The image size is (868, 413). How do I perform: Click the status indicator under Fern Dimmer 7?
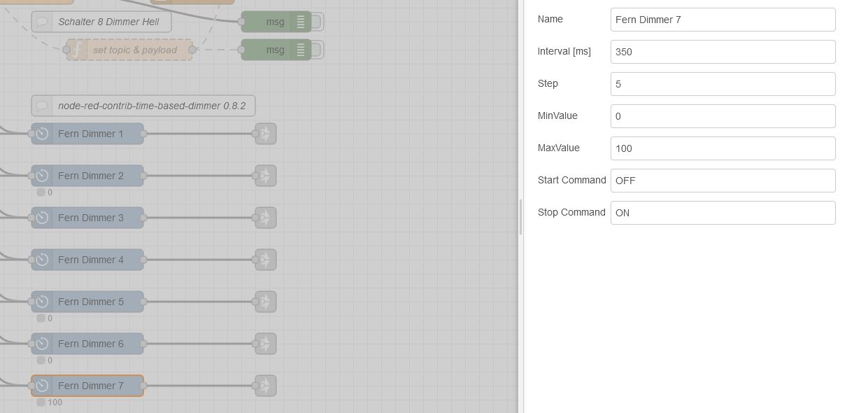click(41, 402)
